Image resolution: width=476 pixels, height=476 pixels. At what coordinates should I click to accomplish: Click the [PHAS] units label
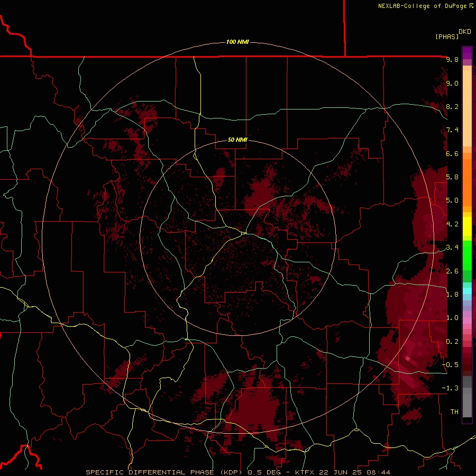point(447,36)
